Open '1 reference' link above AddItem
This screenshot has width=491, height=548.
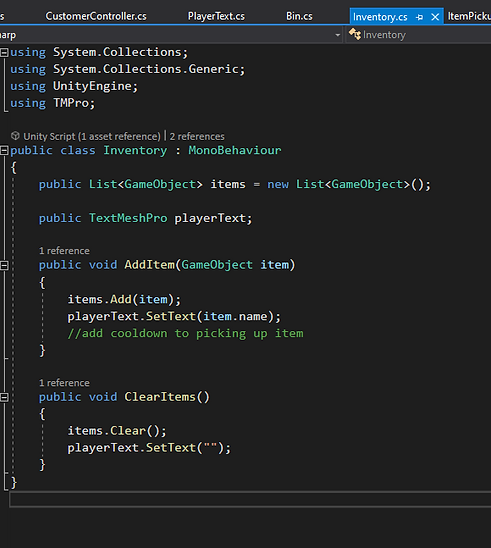point(64,251)
